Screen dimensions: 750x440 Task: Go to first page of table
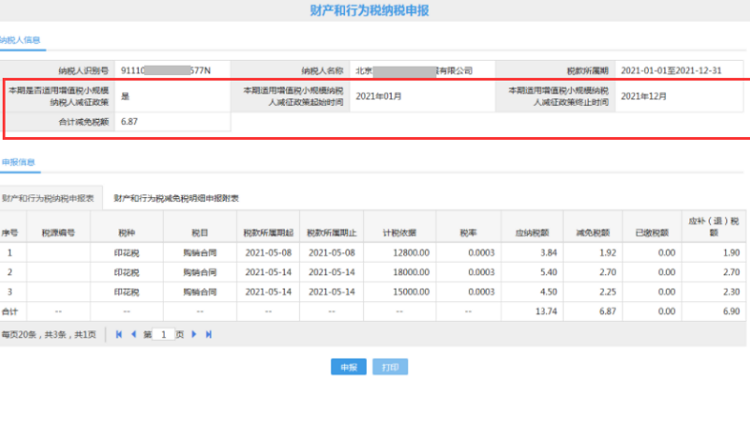coord(120,334)
